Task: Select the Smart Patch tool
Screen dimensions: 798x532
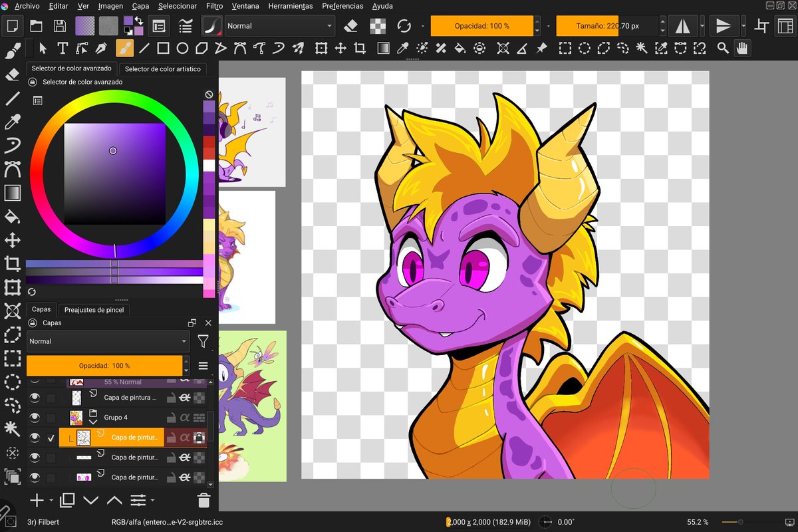Action: point(441,48)
